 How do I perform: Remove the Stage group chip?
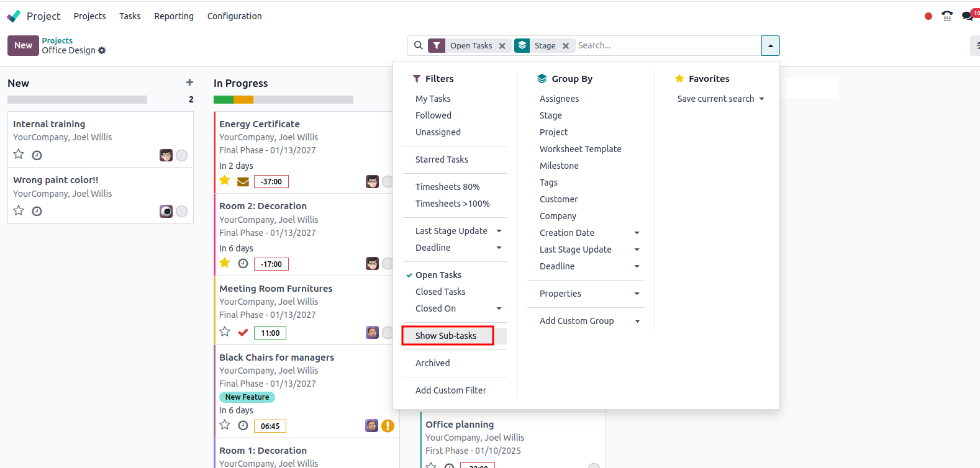[x=565, y=46]
